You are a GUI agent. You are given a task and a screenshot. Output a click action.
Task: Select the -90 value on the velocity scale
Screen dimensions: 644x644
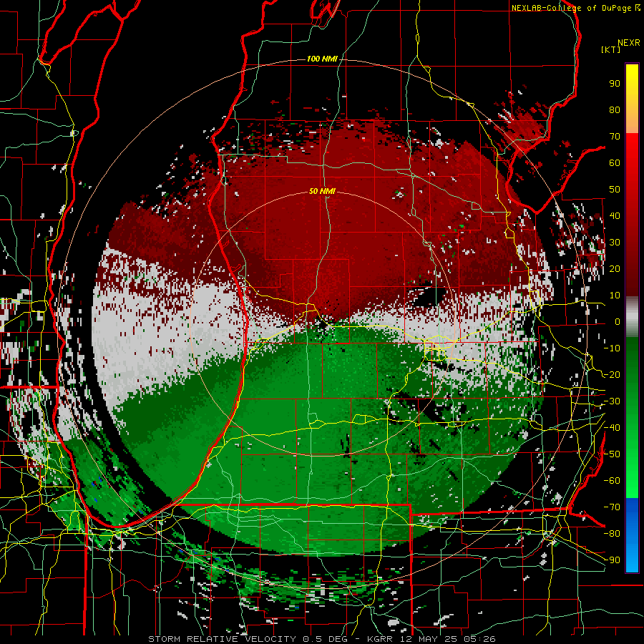612,560
